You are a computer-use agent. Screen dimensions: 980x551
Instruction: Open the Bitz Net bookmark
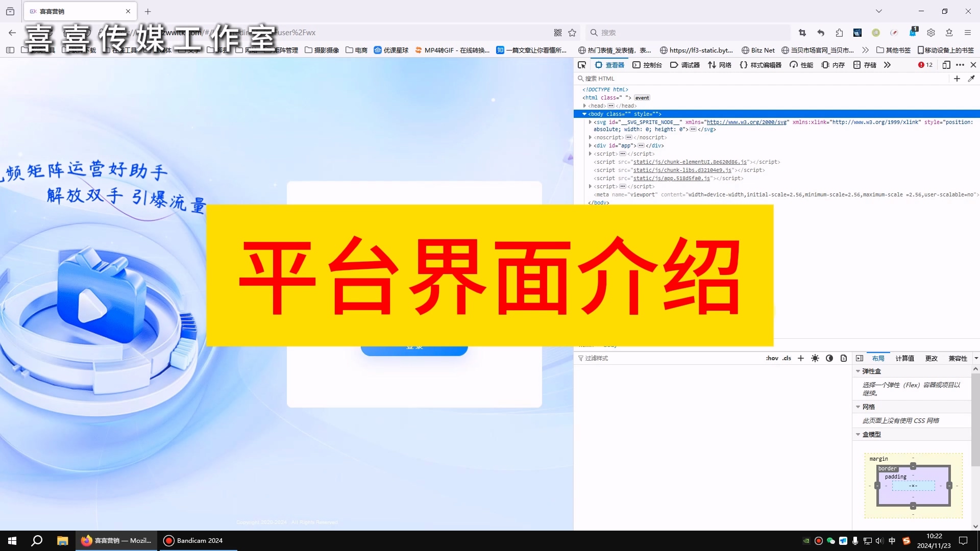(x=758, y=50)
